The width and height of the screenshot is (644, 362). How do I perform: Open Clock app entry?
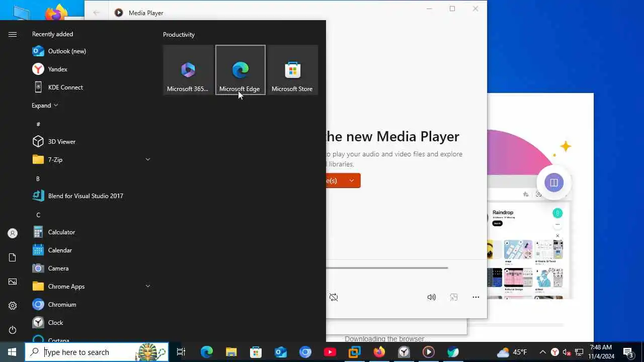(x=91, y=323)
